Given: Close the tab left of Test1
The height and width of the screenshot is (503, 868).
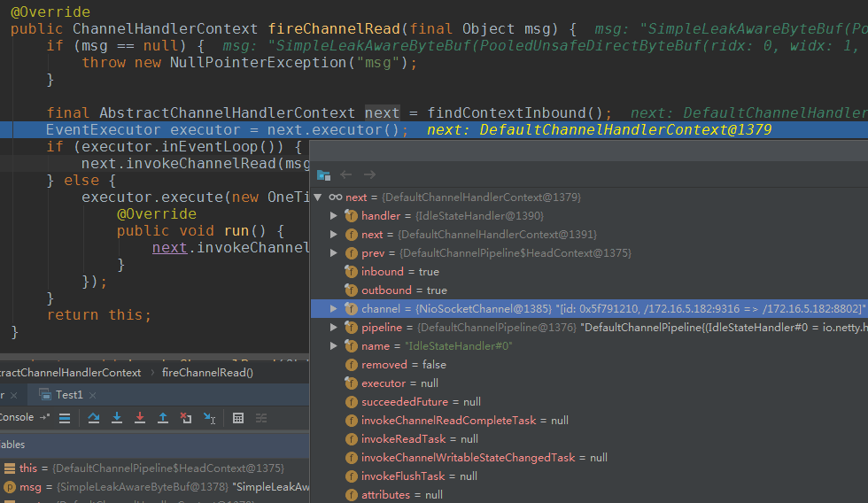Looking at the screenshot, I should (x=14, y=395).
